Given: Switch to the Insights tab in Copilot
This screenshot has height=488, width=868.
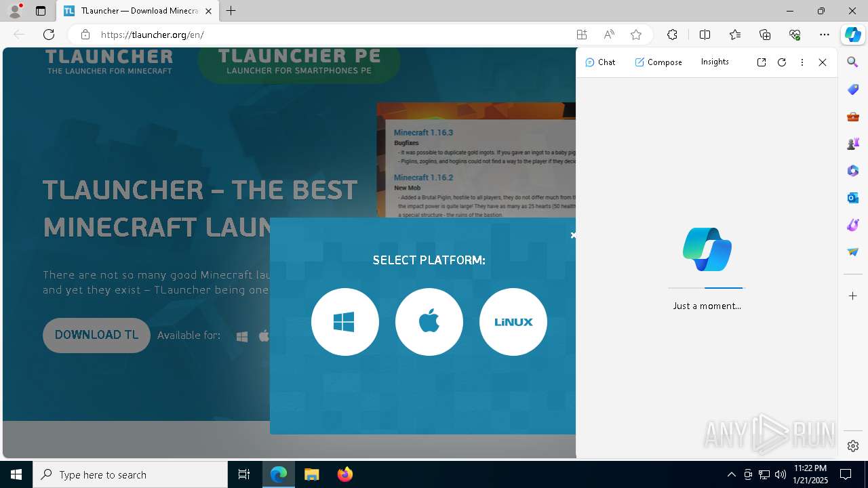Looking at the screenshot, I should [715, 62].
